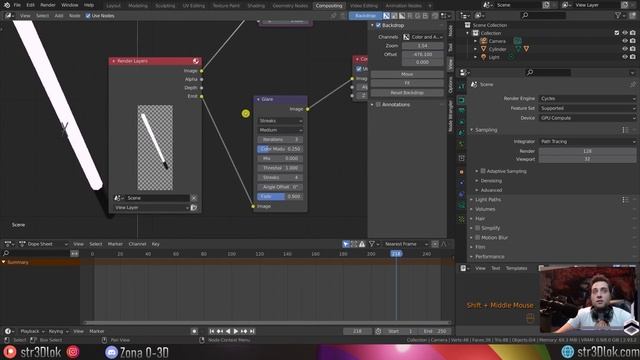
Task: Hide the Camera in viewport via eye icon
Action: click(x=624, y=41)
